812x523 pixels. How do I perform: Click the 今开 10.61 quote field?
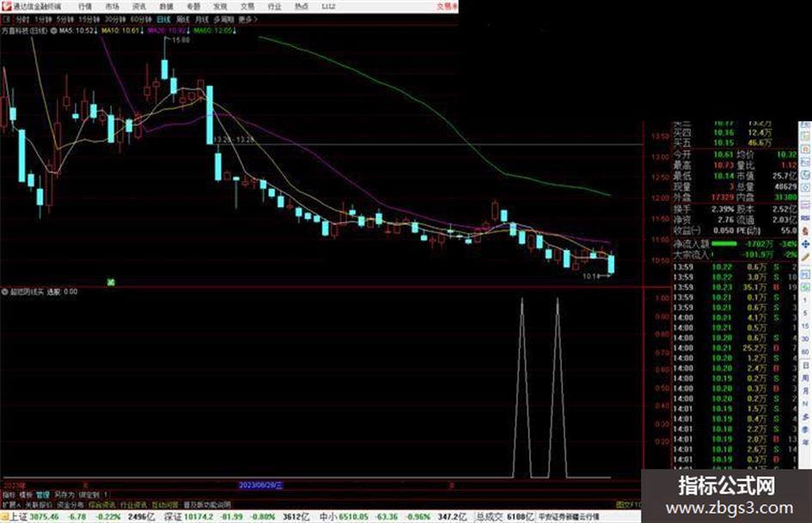[704, 155]
